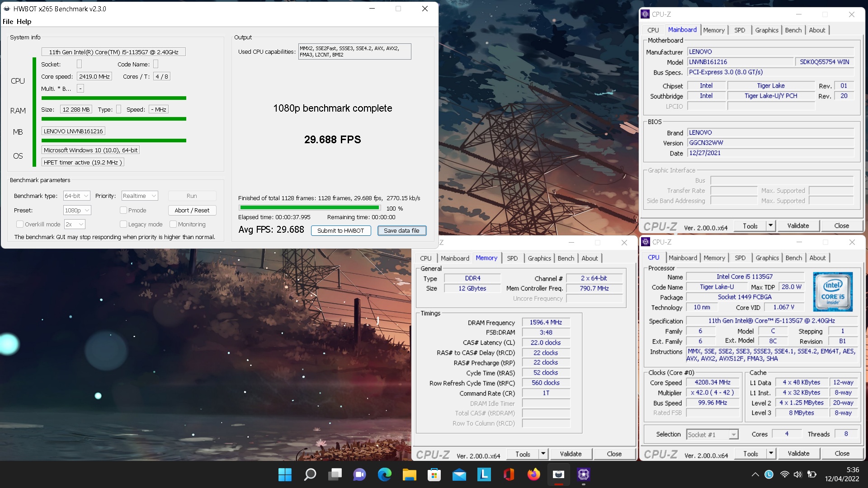Viewport: 868px width, 488px height.
Task: Open Task View on taskbar
Action: tap(335, 474)
